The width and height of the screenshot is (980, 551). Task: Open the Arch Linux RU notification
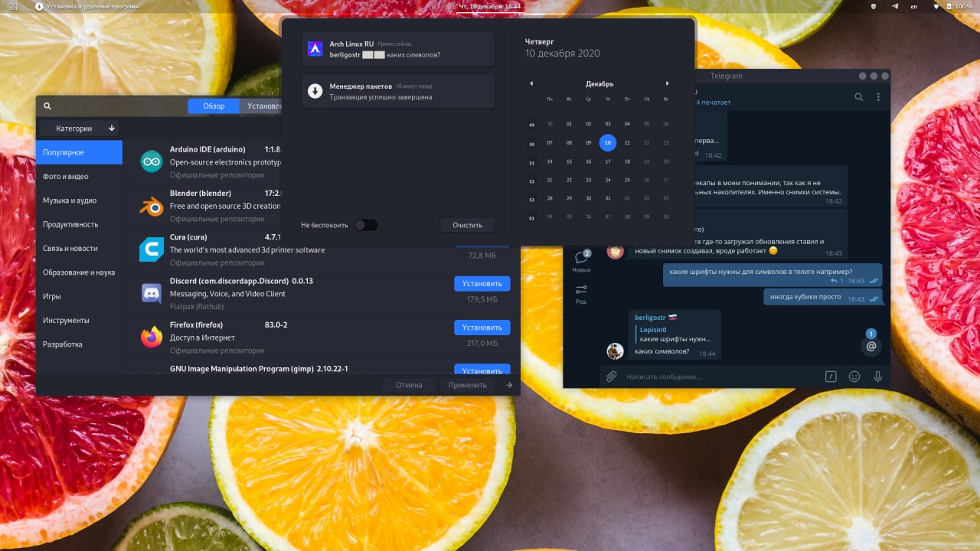coord(398,49)
